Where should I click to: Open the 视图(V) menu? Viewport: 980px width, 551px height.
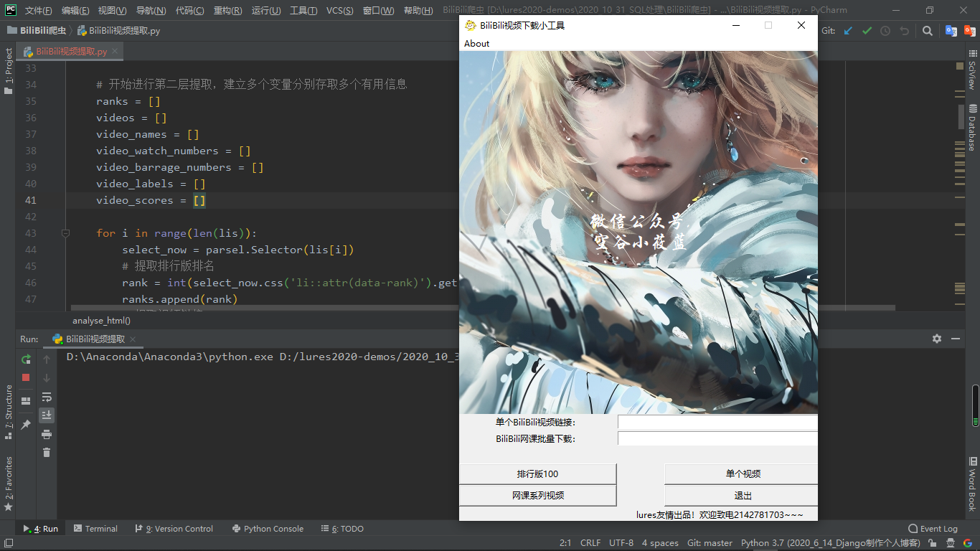(x=112, y=10)
